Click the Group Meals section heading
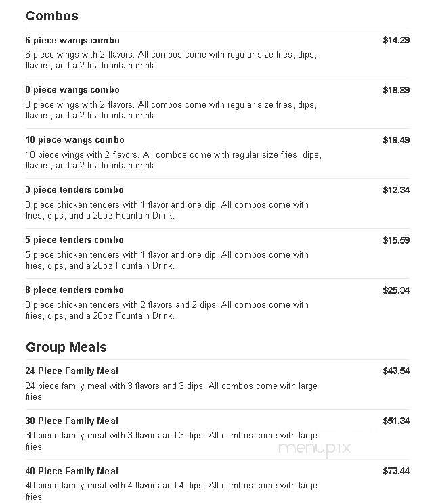The width and height of the screenshot is (436, 504). [x=66, y=348]
